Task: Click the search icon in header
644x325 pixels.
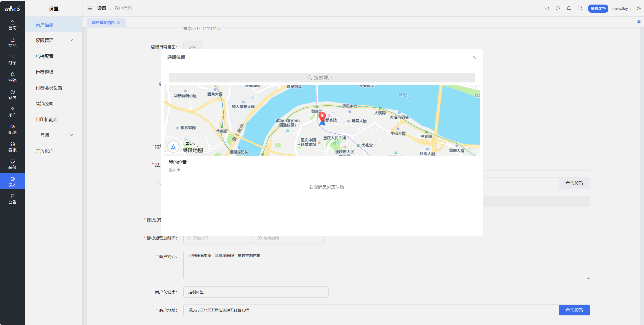Action: tap(558, 8)
